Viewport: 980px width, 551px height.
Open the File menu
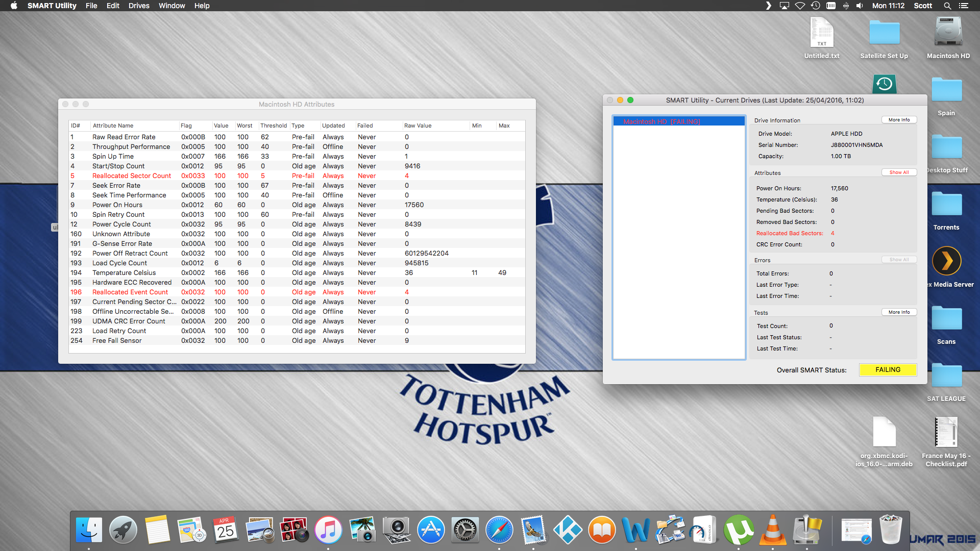[91, 6]
